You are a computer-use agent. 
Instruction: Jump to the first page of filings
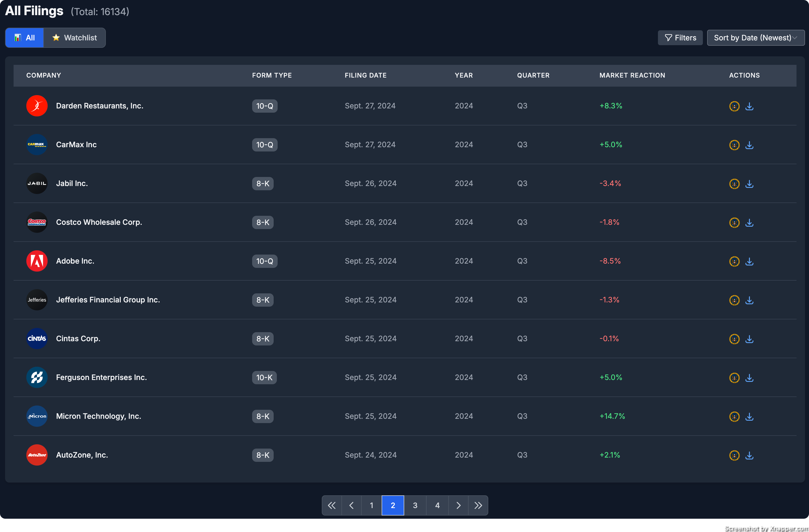[x=332, y=505]
